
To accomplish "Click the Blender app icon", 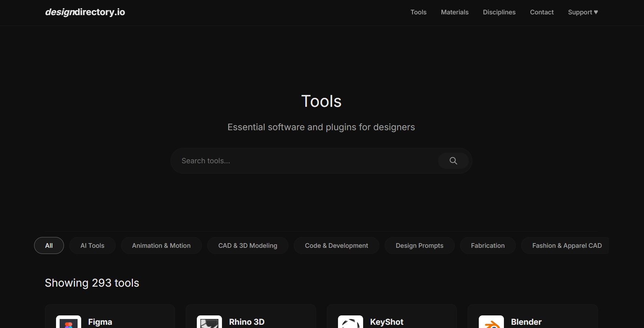I will click(x=491, y=322).
